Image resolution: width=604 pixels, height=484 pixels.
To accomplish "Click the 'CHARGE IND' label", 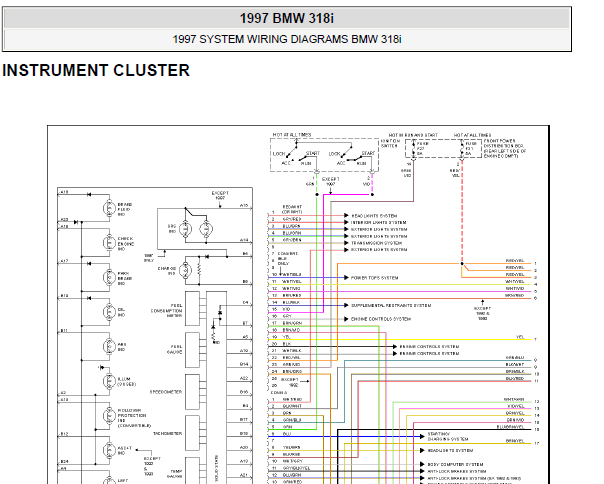I will (167, 271).
